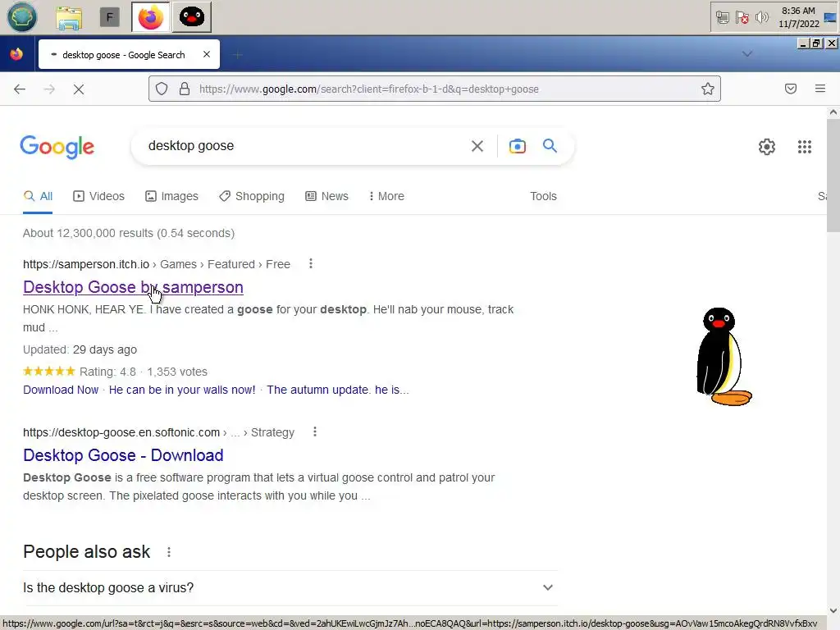Open Desktop Goose by samperson link
This screenshot has height=630, width=840.
pos(133,287)
